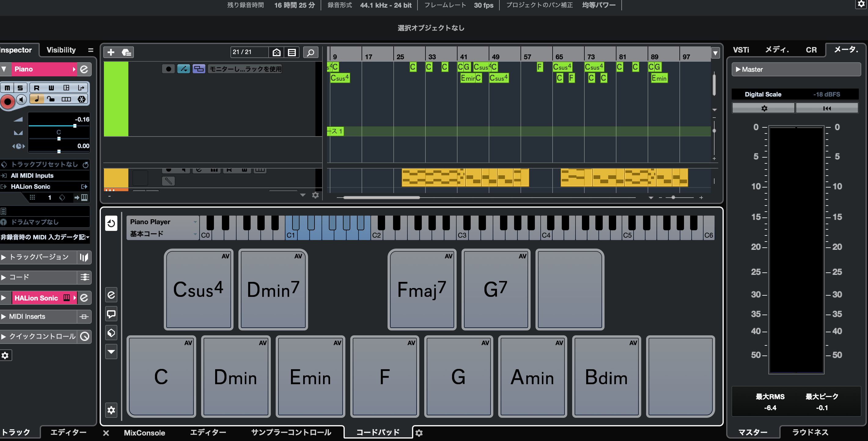The width and height of the screenshot is (868, 441).
Task: Solo the Piano track with S button
Action: [20, 88]
